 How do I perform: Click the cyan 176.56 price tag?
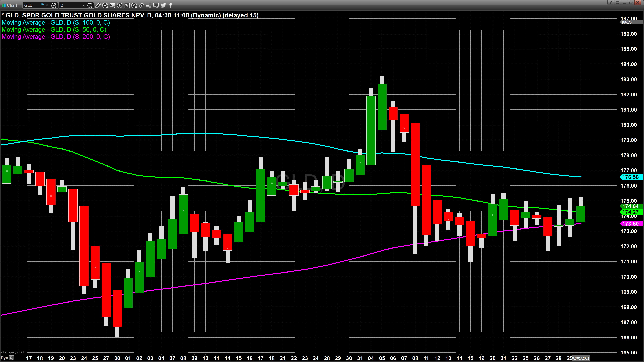[631, 177]
